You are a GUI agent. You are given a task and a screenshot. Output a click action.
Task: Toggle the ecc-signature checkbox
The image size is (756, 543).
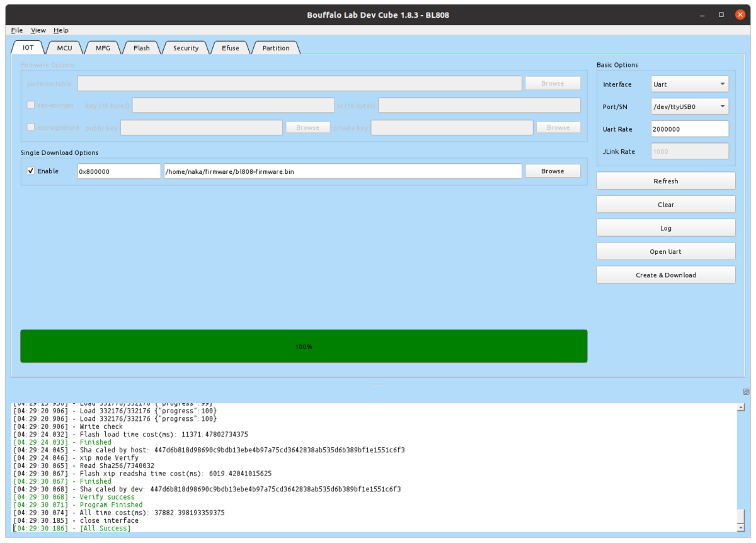31,127
